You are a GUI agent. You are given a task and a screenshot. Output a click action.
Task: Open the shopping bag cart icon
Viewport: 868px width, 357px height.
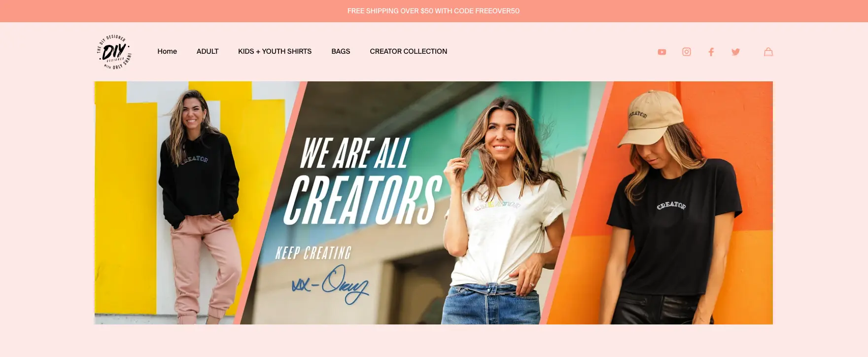tap(768, 51)
